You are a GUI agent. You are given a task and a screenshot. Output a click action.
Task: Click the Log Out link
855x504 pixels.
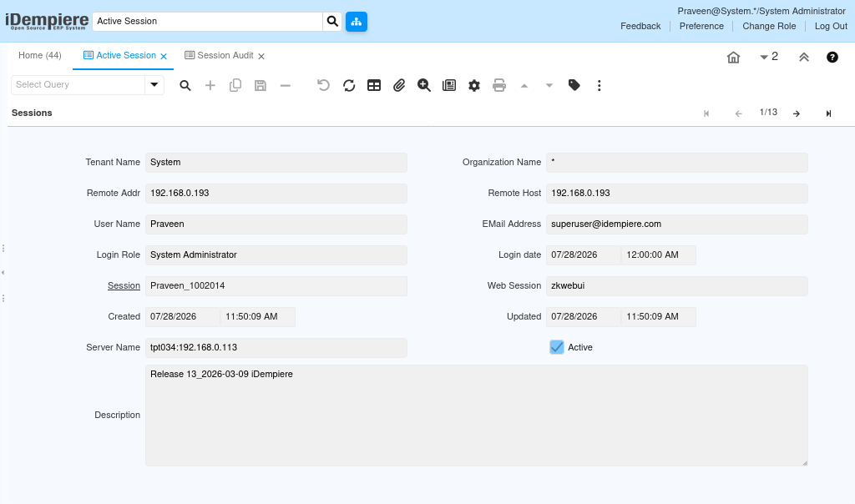click(831, 26)
